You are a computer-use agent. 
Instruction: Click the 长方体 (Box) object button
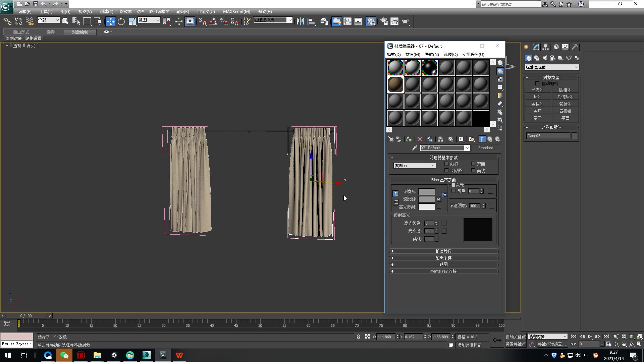[537, 90]
